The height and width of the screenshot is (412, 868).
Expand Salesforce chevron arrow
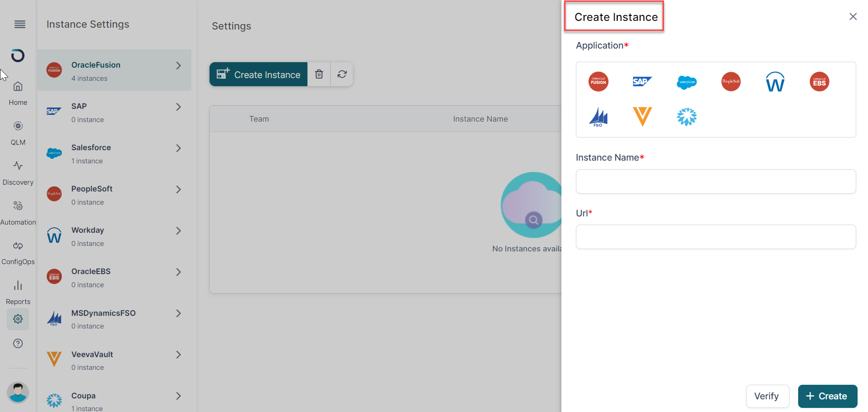[178, 148]
